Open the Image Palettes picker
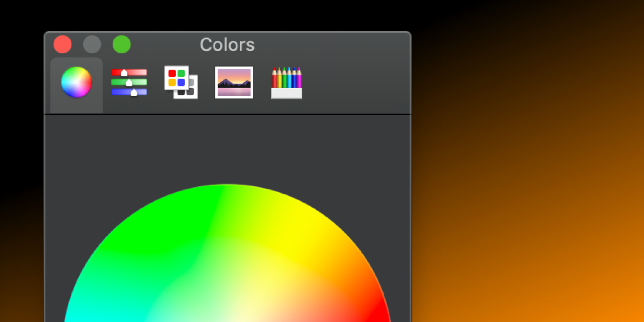 pyautogui.click(x=234, y=82)
